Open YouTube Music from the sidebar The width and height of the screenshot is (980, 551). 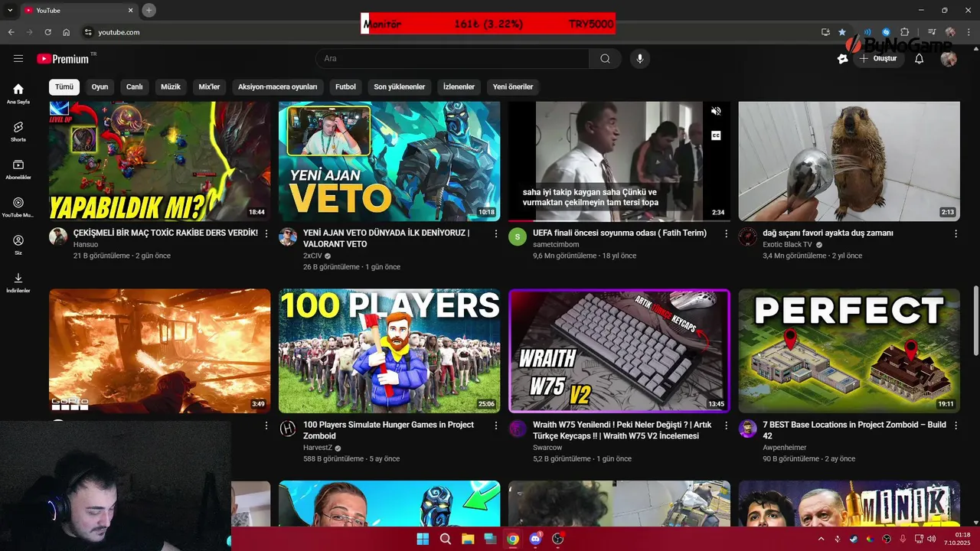[x=18, y=207]
